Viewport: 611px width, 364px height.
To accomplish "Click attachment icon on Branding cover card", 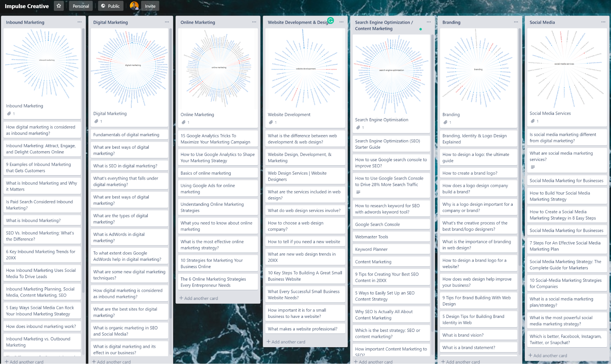I will [x=446, y=122].
